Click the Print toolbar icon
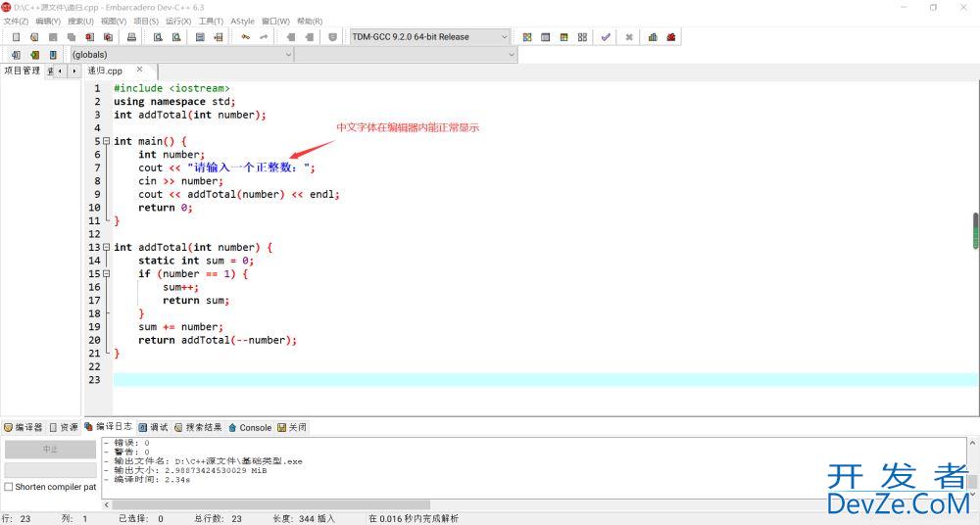The width and height of the screenshot is (980, 525). point(132,37)
